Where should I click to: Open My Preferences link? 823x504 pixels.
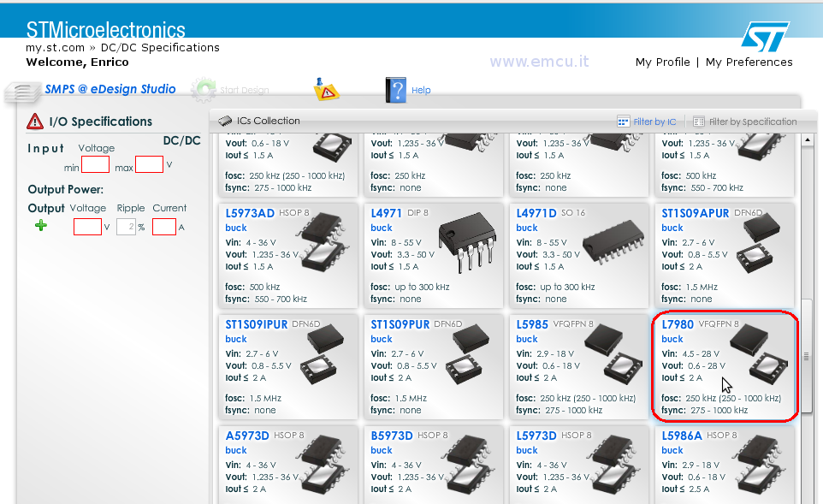749,62
